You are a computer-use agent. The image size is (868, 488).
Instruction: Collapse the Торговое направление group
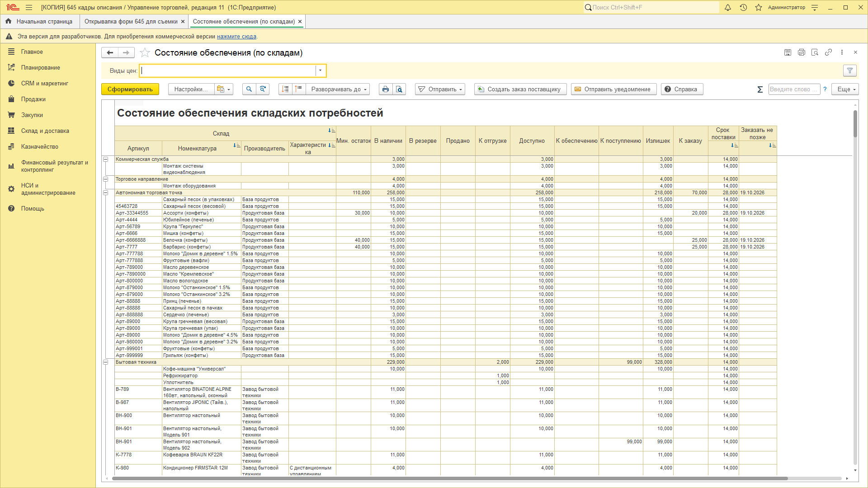[106, 179]
